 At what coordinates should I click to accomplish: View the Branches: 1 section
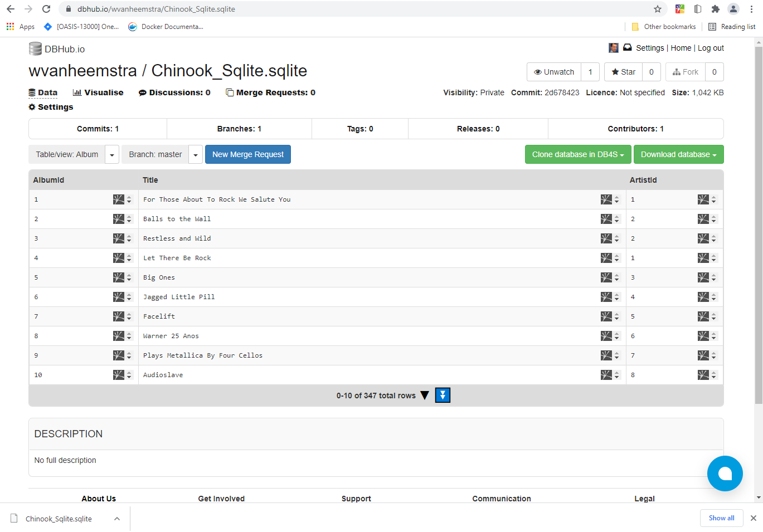[239, 129]
